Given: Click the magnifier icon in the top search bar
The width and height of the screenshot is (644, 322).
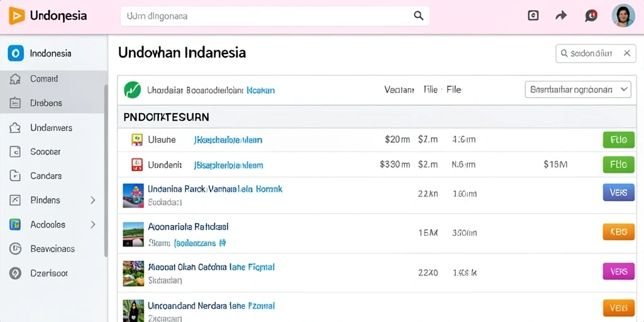Looking at the screenshot, I should click(x=418, y=16).
